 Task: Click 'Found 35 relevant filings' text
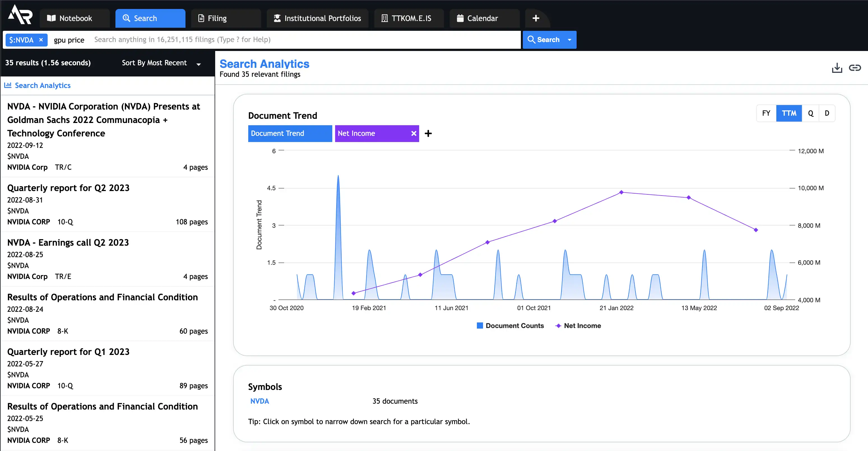(x=260, y=75)
